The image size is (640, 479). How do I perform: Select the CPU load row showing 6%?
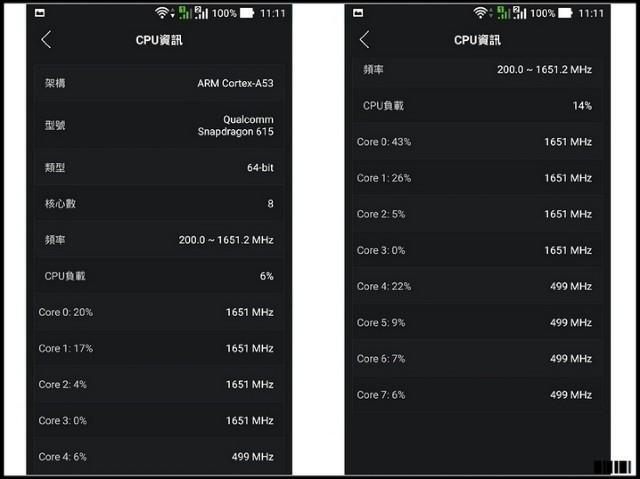[x=158, y=276]
